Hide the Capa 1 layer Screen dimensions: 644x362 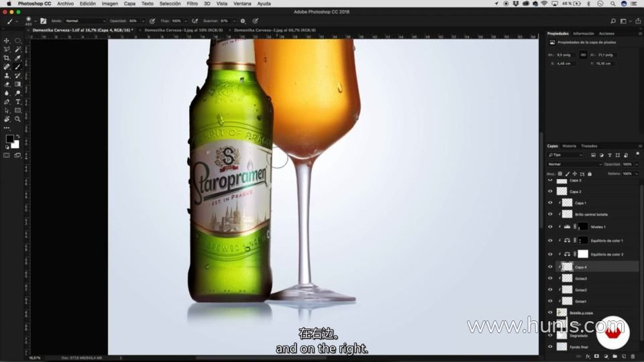[550, 202]
